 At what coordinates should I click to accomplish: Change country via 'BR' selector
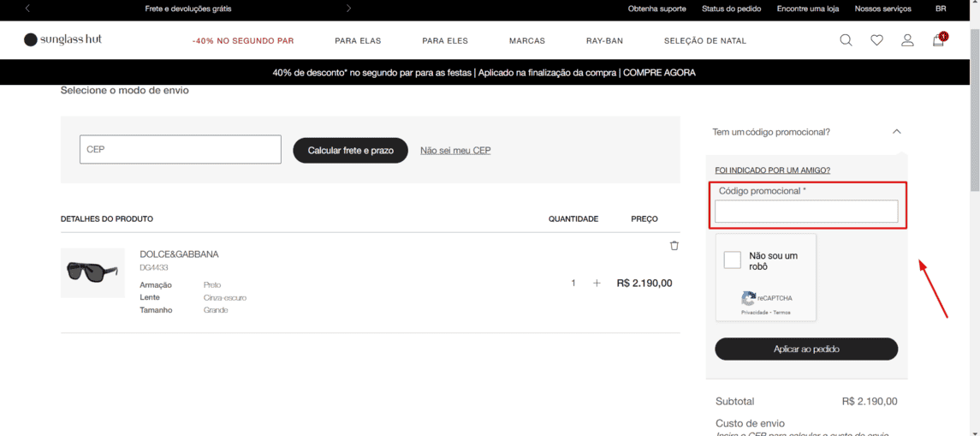tap(941, 9)
